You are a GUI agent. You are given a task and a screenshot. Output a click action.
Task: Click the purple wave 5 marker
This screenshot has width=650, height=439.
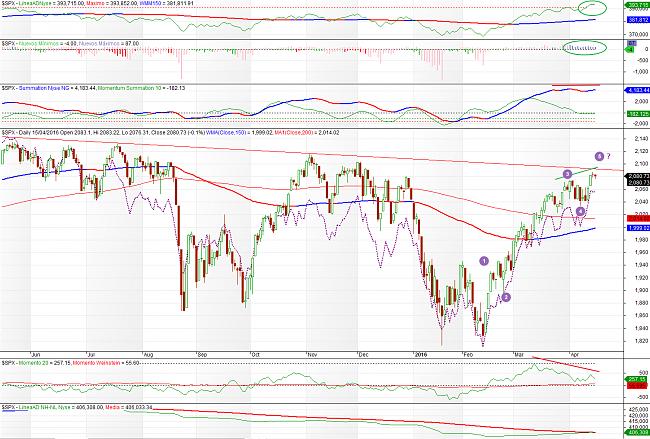tap(599, 156)
